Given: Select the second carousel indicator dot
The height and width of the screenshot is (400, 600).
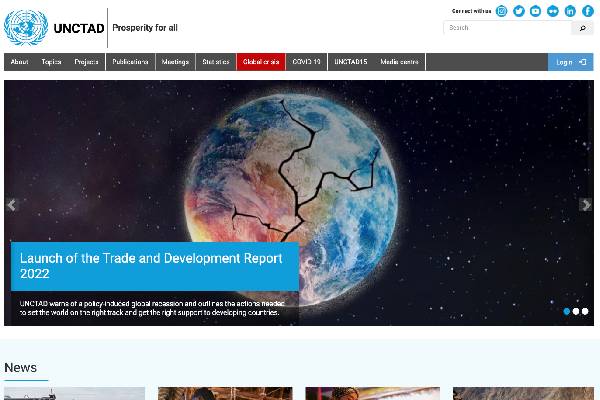Looking at the screenshot, I should point(576,311).
